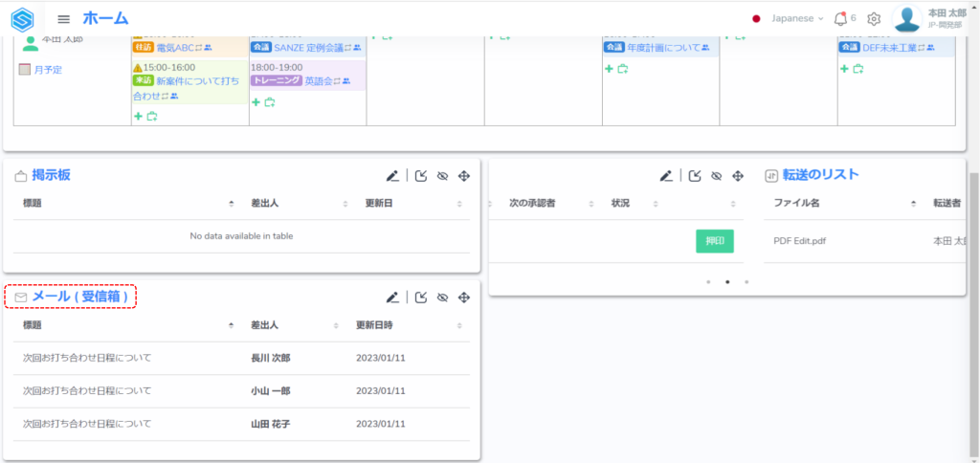Click the edit pencil in メール (受信箱) panel
Image resolution: width=980 pixels, height=463 pixels.
(391, 298)
